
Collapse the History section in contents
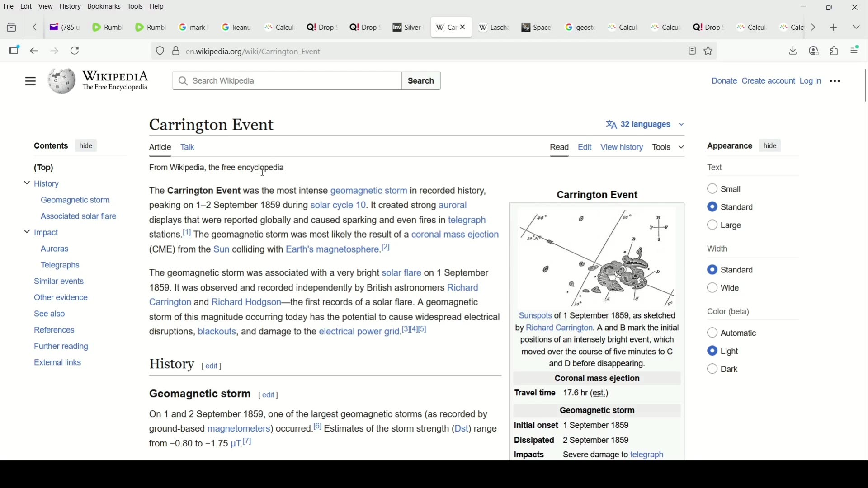pos(27,184)
